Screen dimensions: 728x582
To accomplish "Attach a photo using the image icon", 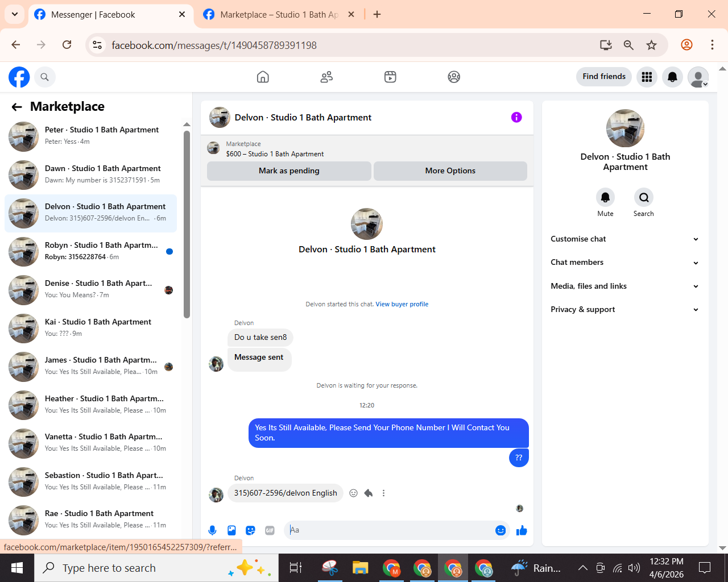I will click(x=231, y=530).
